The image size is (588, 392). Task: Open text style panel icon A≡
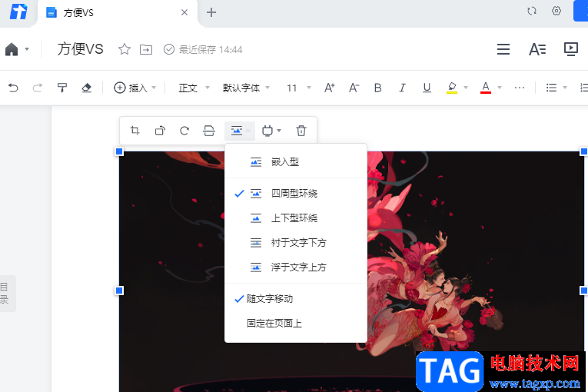537,49
